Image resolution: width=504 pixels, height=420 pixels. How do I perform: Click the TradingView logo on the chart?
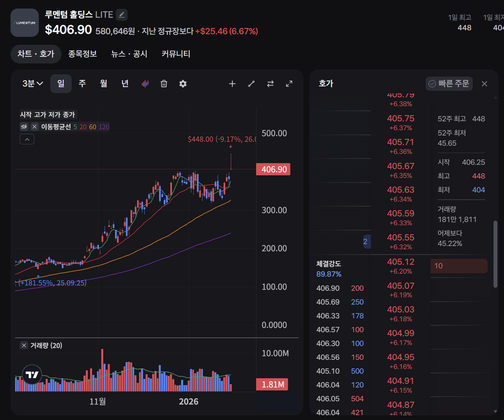tap(32, 375)
